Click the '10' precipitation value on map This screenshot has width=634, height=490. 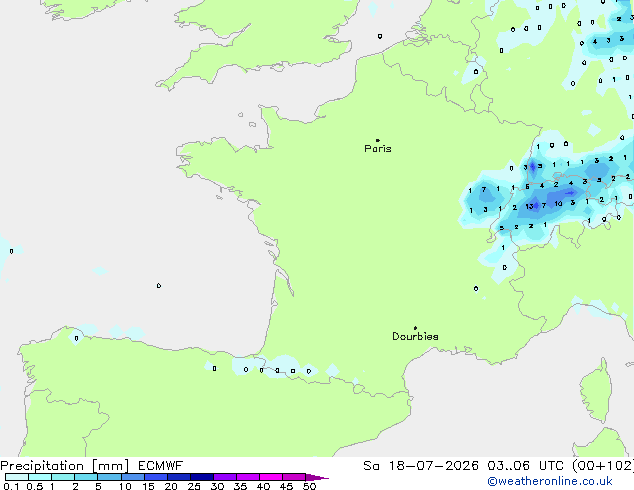coord(558,204)
